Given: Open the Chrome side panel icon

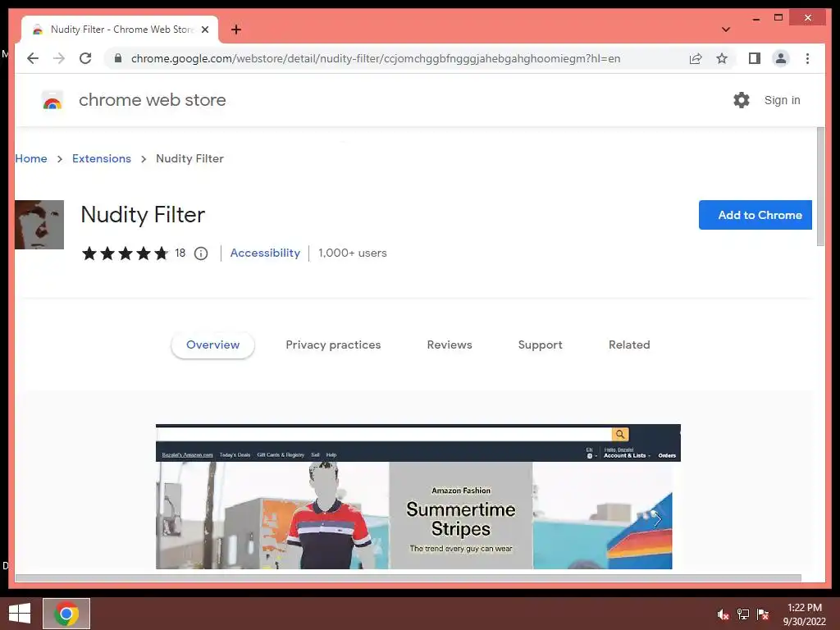Looking at the screenshot, I should point(755,58).
